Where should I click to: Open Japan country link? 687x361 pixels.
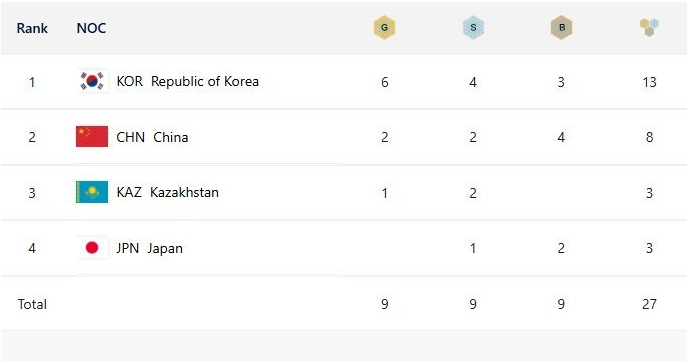coord(165,248)
